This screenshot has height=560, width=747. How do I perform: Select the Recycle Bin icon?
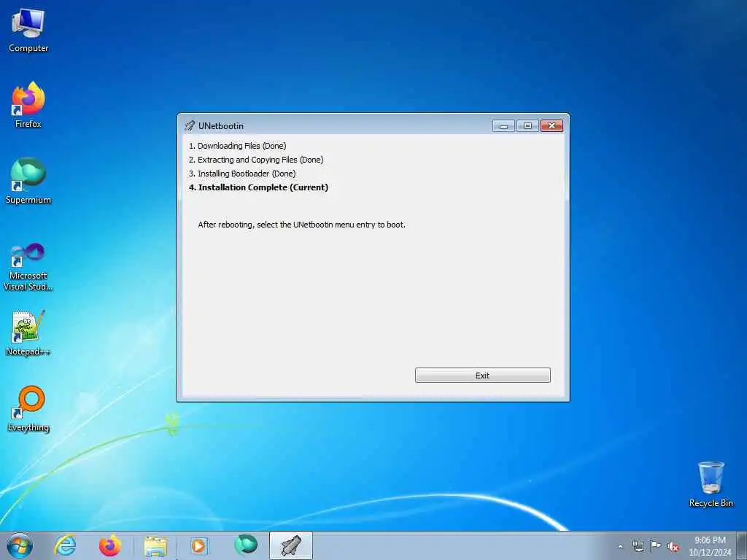coord(711,484)
